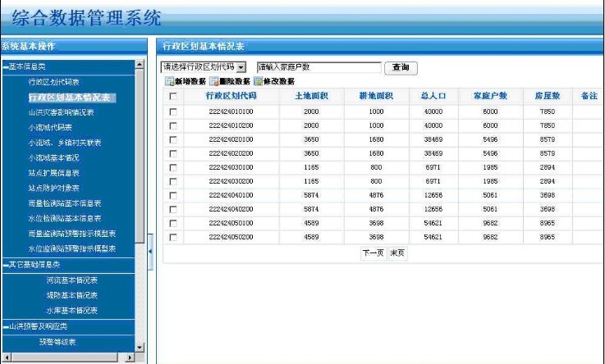Open 水位检测站基本信息表 menu item
The image size is (605, 364).
click(64, 218)
